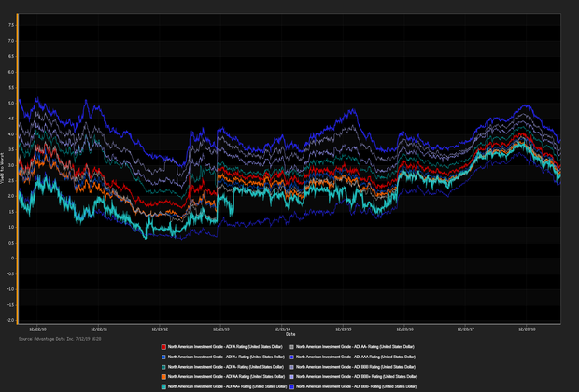This screenshot has width=579, height=392.
Task: Click the 12/22/10 date axis label
Action: point(37,329)
